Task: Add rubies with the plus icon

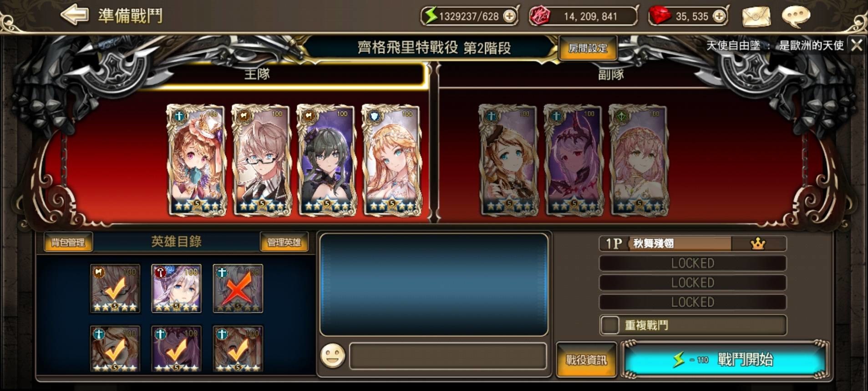Action: click(x=719, y=16)
